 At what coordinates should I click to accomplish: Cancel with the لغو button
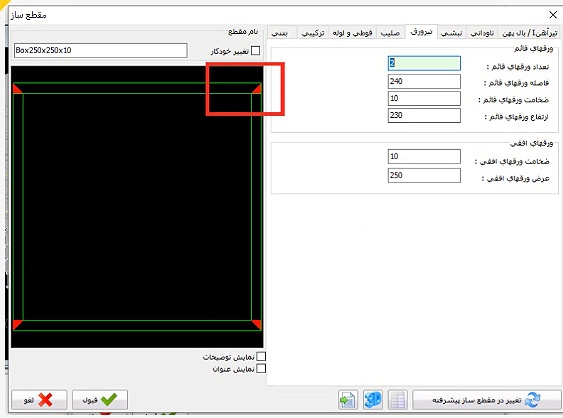[x=39, y=399]
